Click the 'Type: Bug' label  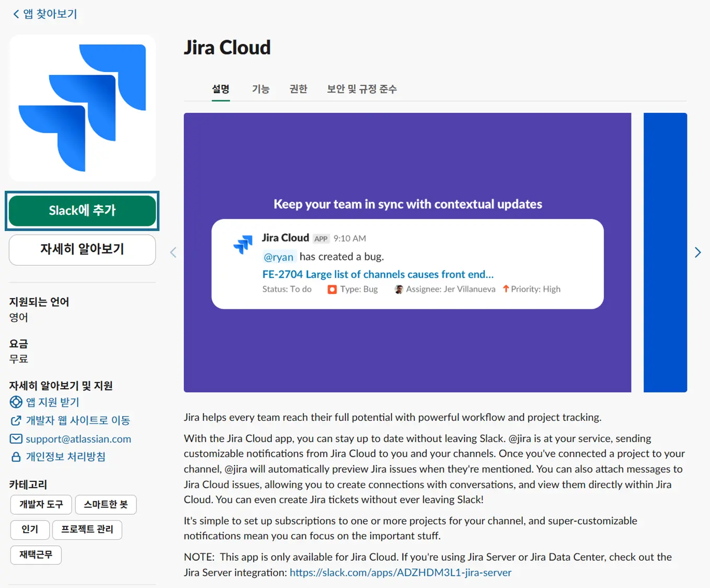tap(359, 289)
